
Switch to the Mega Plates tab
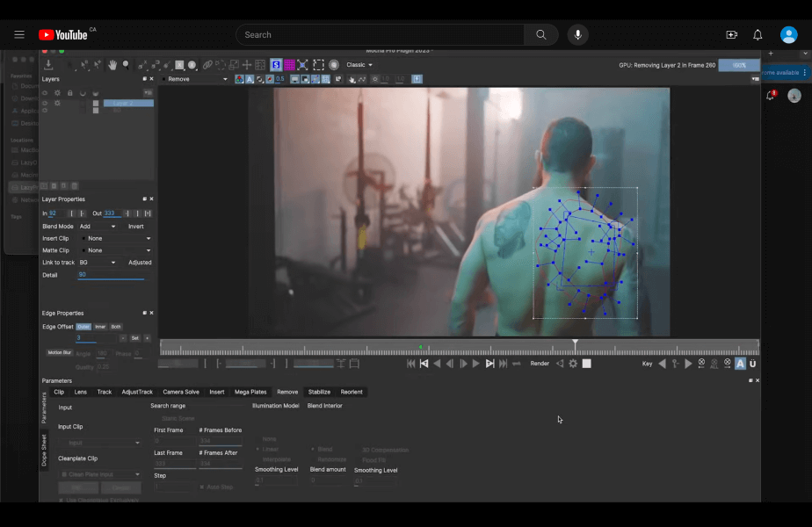coord(250,392)
